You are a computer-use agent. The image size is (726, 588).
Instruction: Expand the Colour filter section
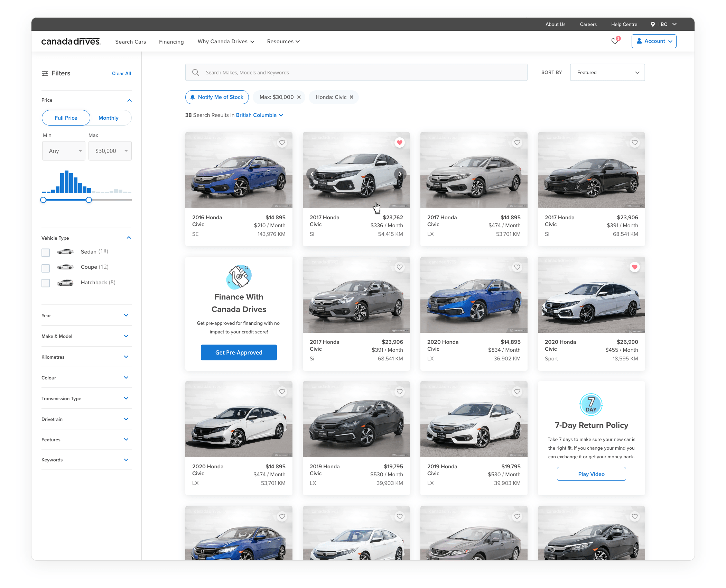[x=86, y=378]
